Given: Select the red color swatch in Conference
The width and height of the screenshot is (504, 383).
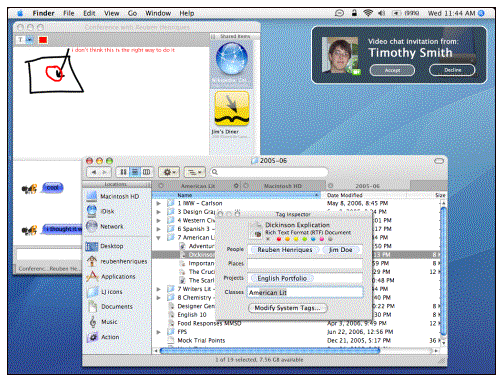Looking at the screenshot, I should [x=43, y=40].
